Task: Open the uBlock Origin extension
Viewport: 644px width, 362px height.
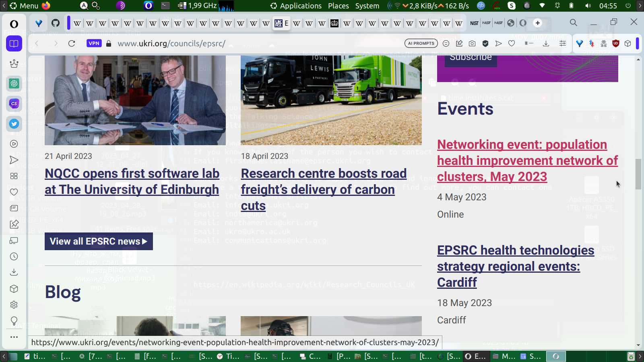Action: (x=615, y=43)
